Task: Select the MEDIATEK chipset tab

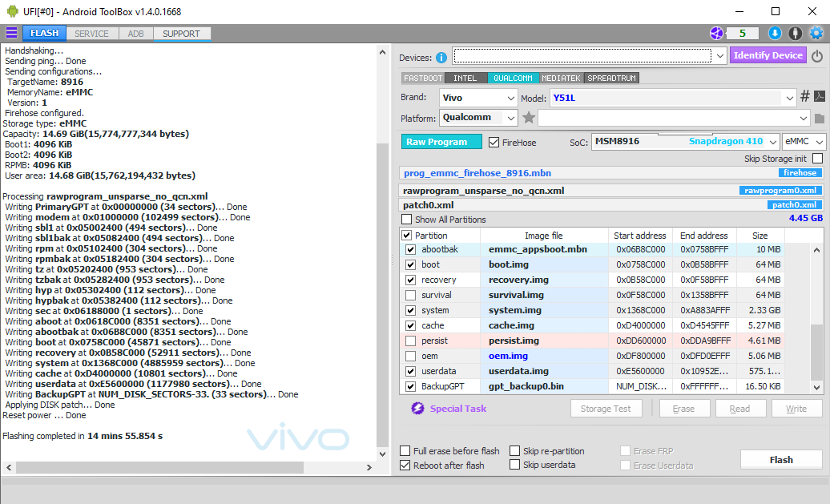Action: [561, 78]
